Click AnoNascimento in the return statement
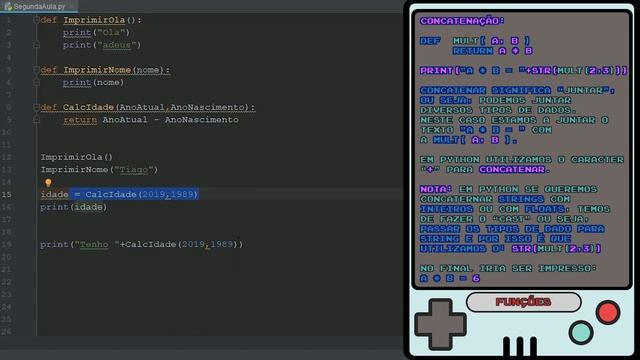Screen dimensions: 640x360 point(202,120)
